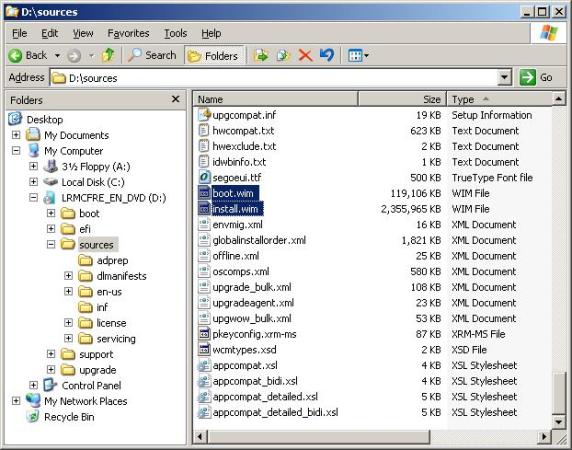Click the horizontal scrollbar right arrow
572x450 pixels.
[544, 436]
